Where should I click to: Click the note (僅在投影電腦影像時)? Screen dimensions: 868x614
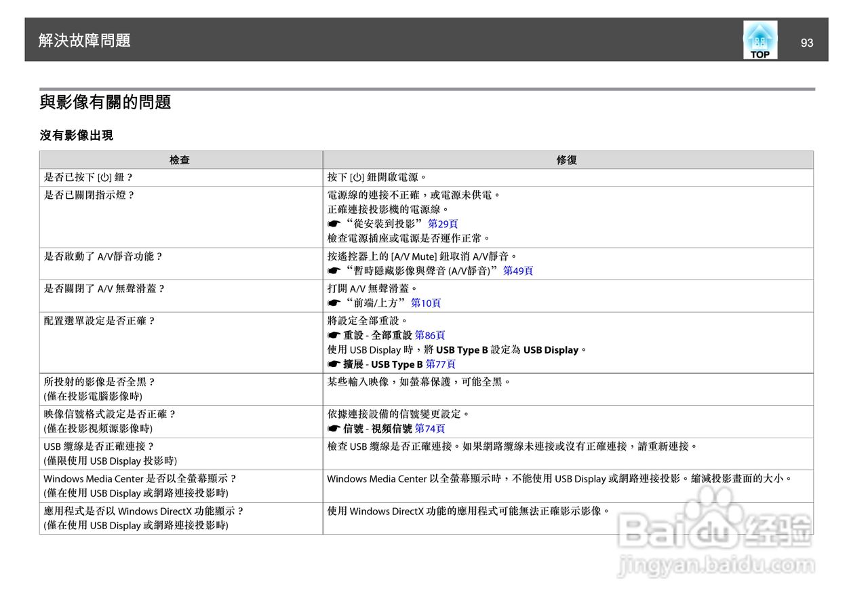[93, 396]
